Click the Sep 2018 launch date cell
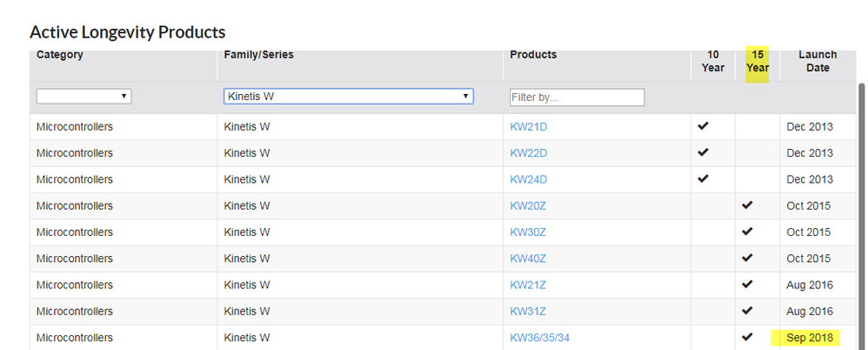Screen dimensions: 868x350 (x=810, y=338)
